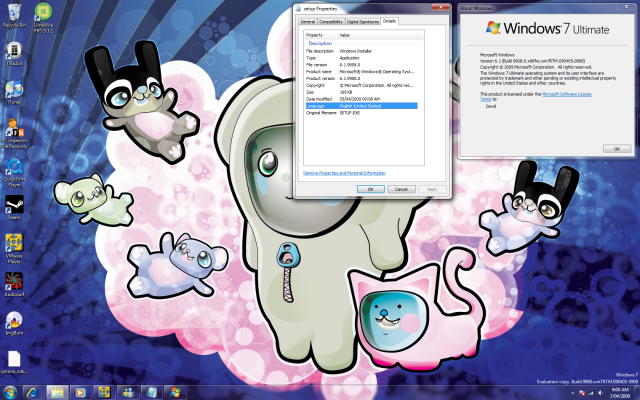
Task: Click Apply in setup Properties dialog
Action: [x=432, y=189]
